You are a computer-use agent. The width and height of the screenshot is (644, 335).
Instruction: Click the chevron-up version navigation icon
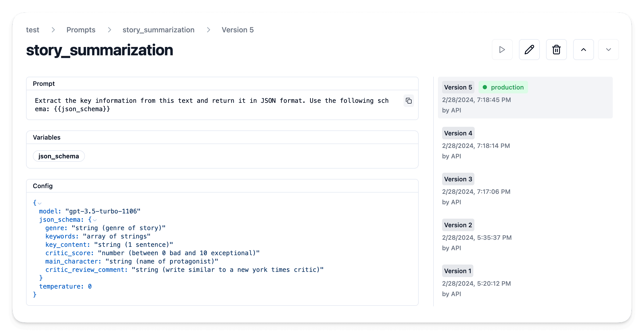583,50
